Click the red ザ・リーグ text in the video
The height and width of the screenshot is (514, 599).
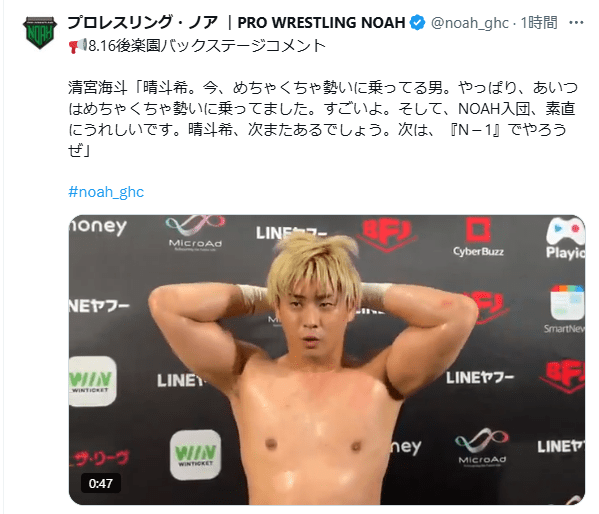pos(100,458)
